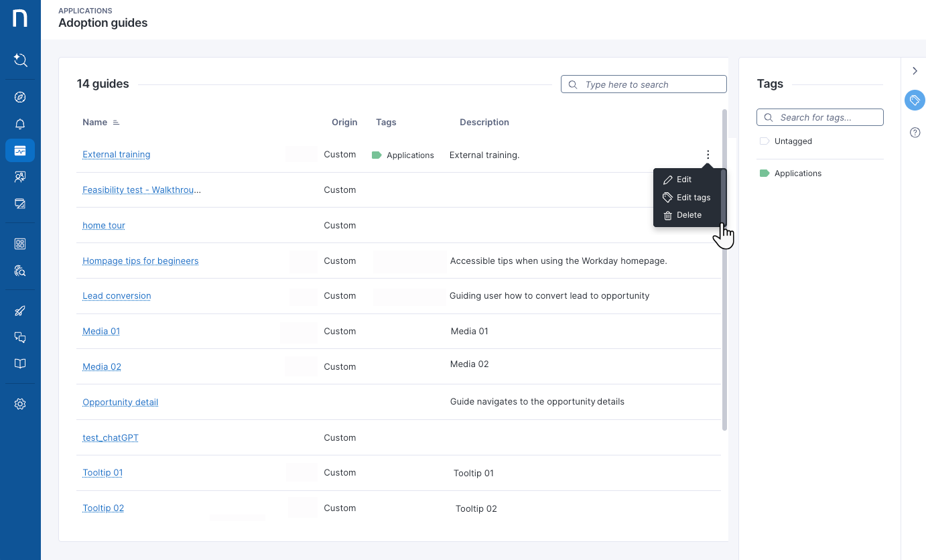Open settings gear icon in sidebar
Screen dimensions: 926x560
(x=20, y=404)
